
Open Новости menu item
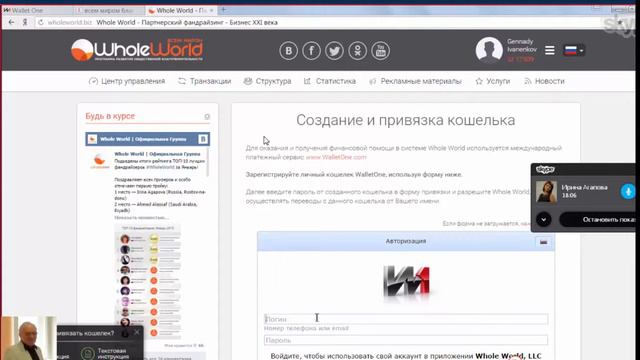[544, 81]
